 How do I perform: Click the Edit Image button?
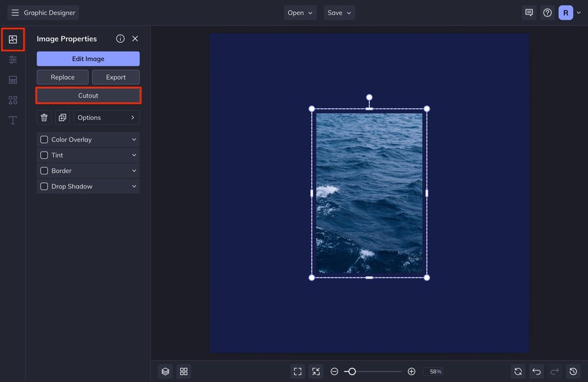pyautogui.click(x=88, y=59)
